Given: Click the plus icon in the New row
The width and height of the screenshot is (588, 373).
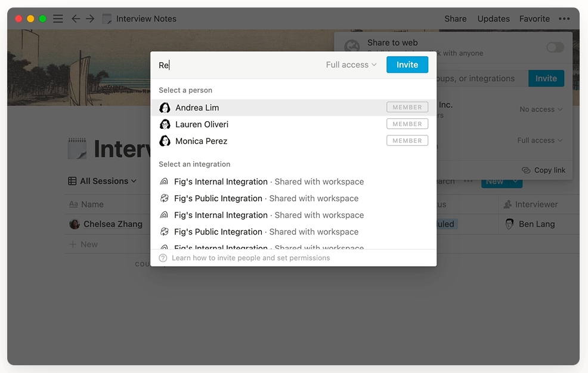Looking at the screenshot, I should pyautogui.click(x=73, y=244).
